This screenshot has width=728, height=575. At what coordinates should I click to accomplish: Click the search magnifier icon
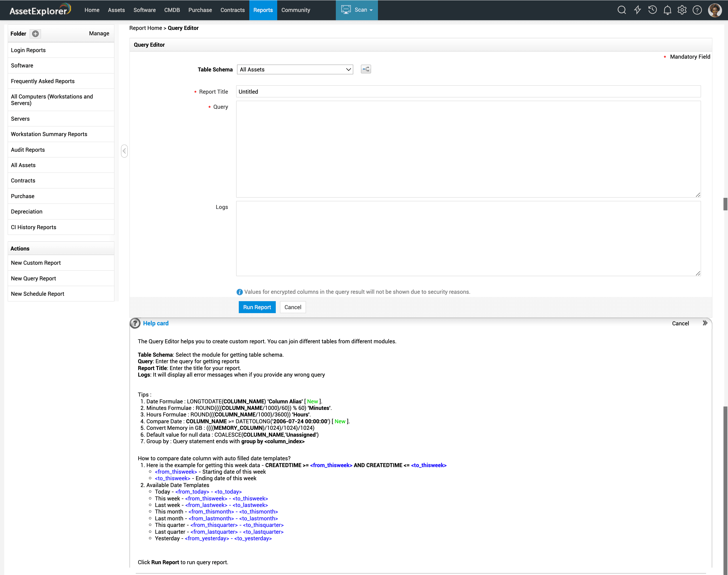[621, 10]
